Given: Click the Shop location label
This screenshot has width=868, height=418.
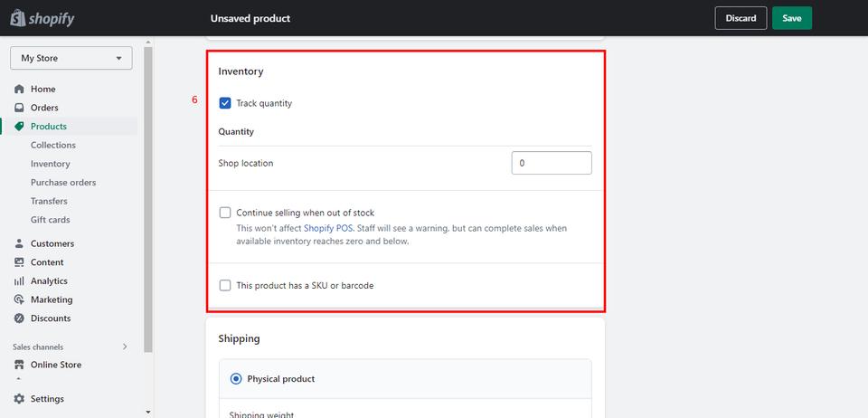Looking at the screenshot, I should (246, 164).
